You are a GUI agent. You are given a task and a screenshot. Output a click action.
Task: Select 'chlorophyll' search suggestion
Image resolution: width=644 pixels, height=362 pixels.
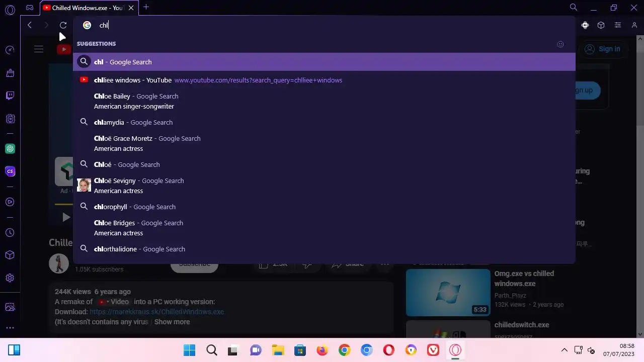click(x=324, y=207)
